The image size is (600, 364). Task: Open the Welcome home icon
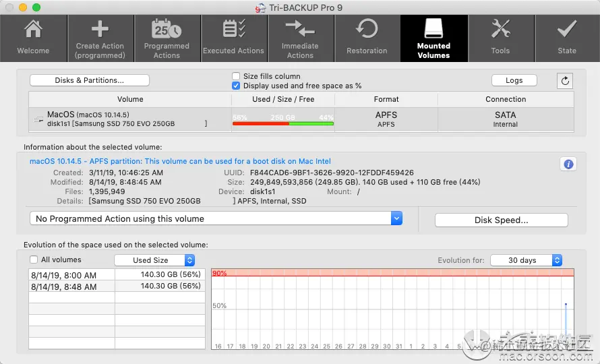(x=33, y=30)
